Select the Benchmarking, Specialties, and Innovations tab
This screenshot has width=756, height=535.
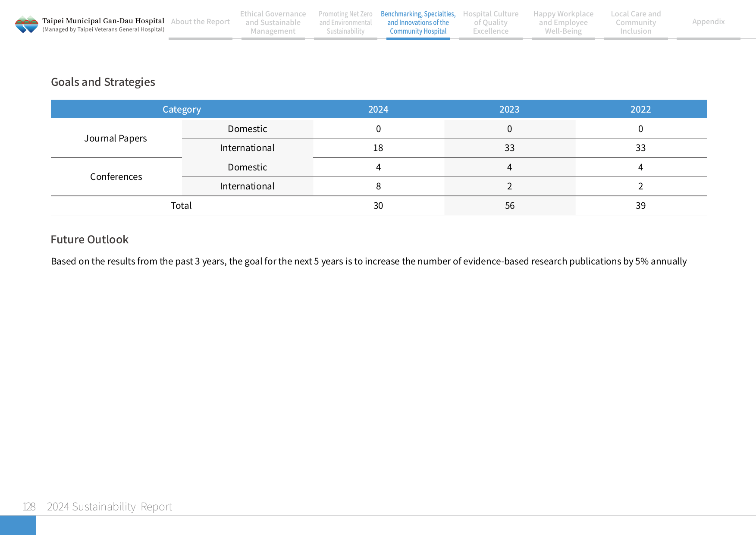click(418, 22)
